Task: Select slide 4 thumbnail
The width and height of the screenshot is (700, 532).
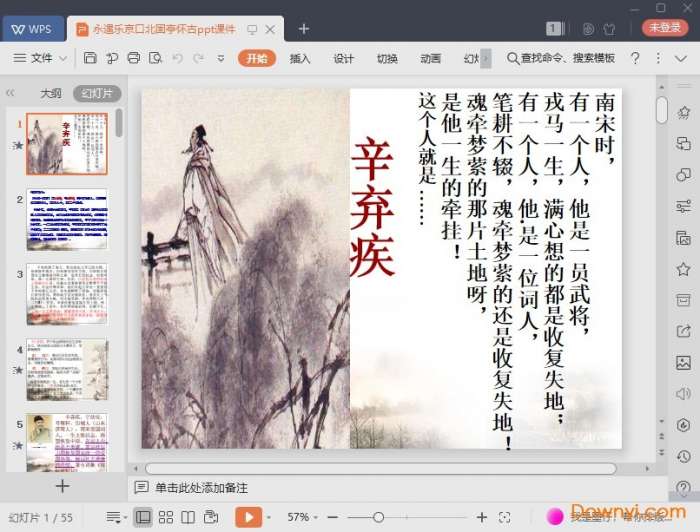Action: pos(67,369)
